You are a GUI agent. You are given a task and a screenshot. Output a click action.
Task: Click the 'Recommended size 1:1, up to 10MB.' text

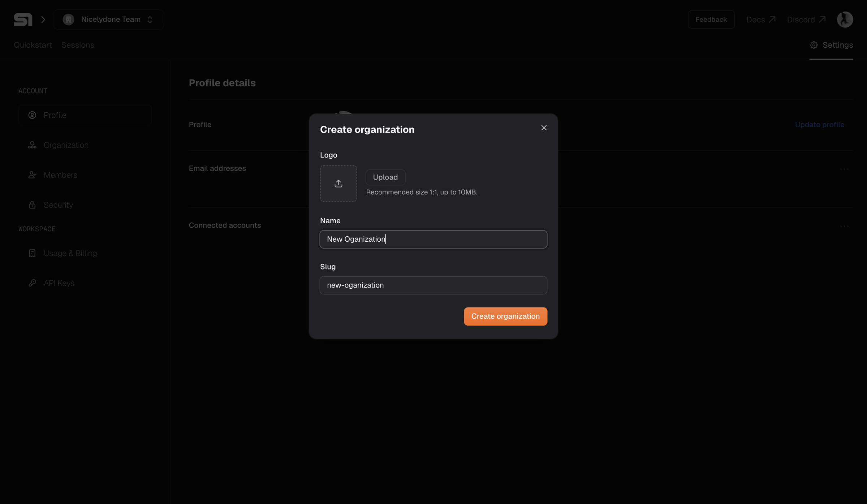(x=422, y=192)
